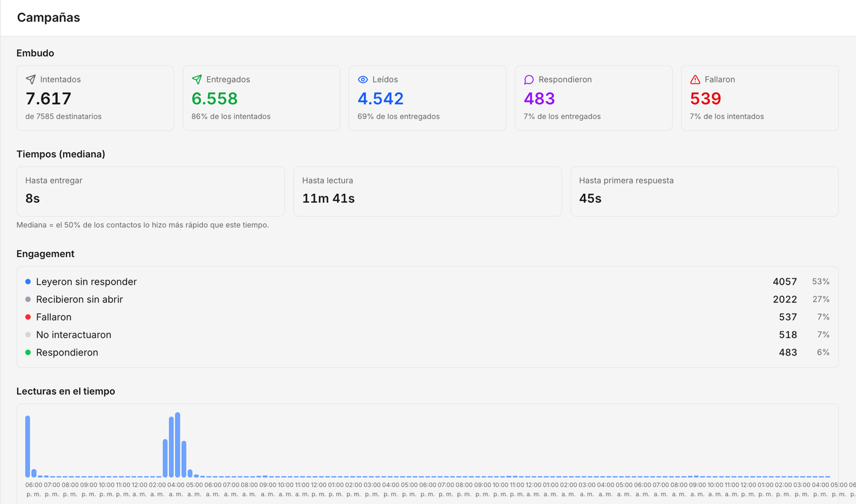This screenshot has width=856, height=504.
Task: Click the green dot beside Respondieron in Engagement
Action: 28,352
